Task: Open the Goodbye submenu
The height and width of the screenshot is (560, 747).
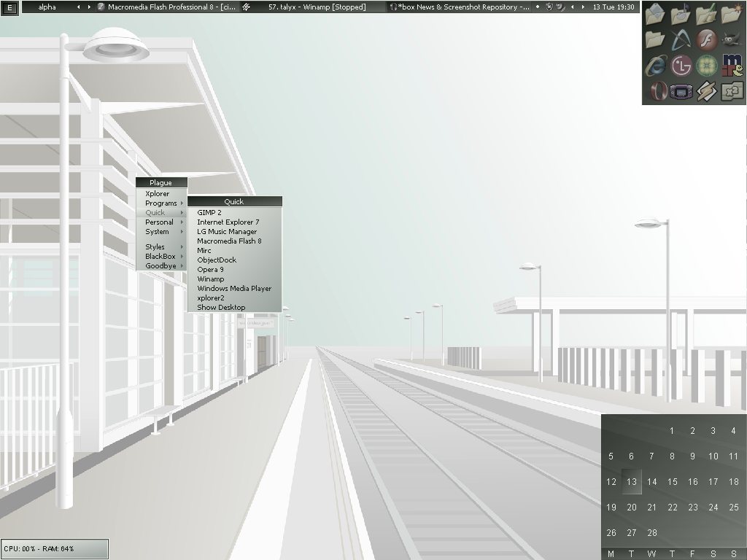Action: click(x=161, y=266)
